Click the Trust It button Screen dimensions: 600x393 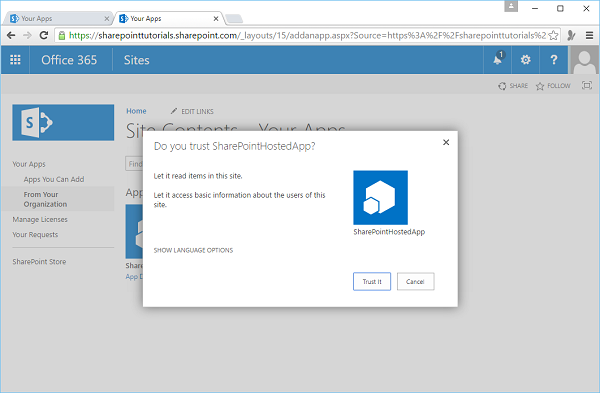372,282
